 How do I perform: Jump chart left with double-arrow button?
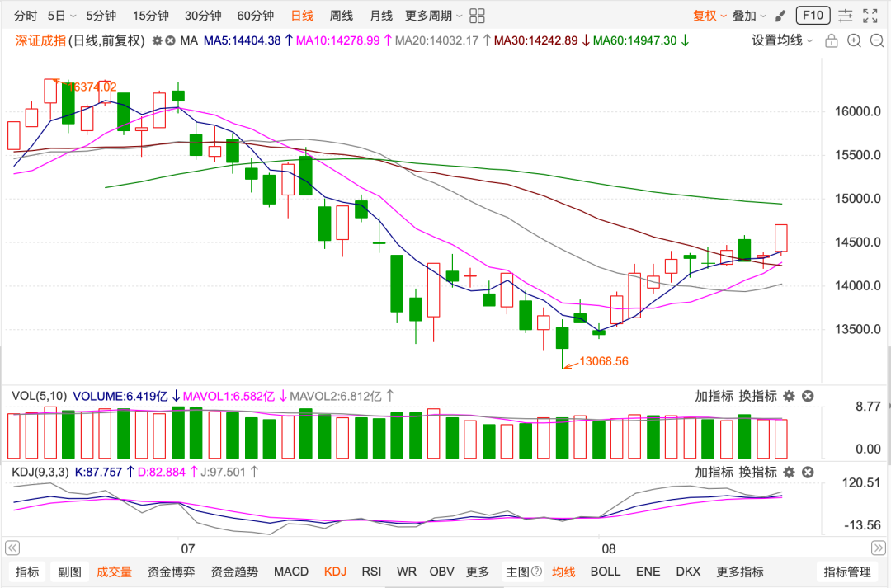(x=12, y=548)
